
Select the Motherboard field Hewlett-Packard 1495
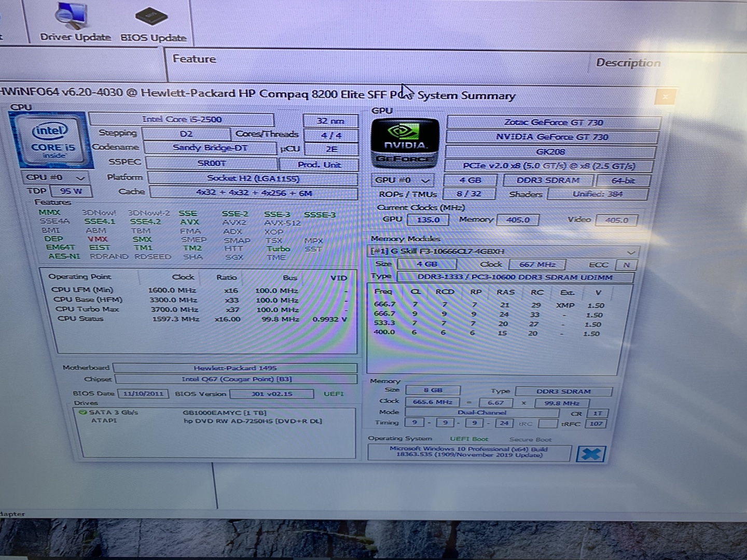[235, 368]
